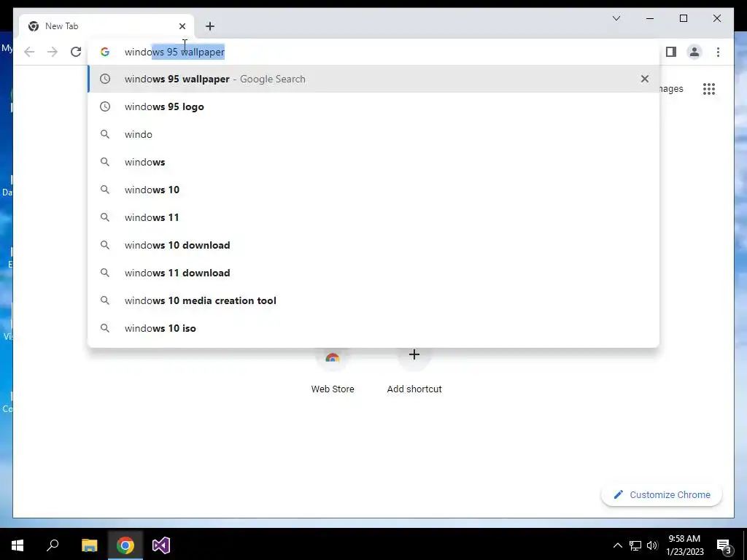Open a new tab with plus button
This screenshot has width=747, height=560.
coord(210,26)
